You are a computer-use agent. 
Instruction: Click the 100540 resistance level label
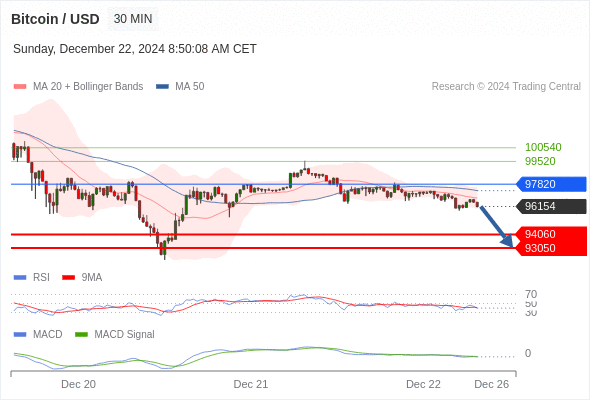(x=543, y=147)
